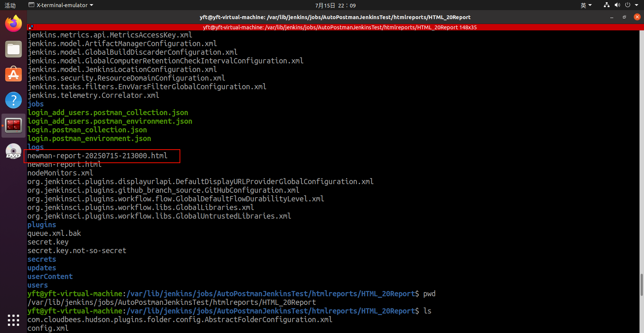The width and height of the screenshot is (644, 333).
Task: Click jenkins.tasks.filters.EnvVarsFilterGlobalConfiguration.xml
Action: [147, 87]
